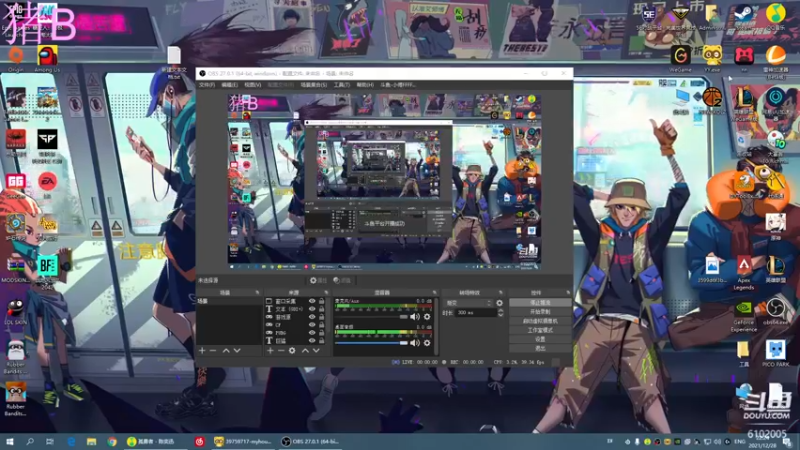Click the OBS preview canvas

(x=384, y=181)
